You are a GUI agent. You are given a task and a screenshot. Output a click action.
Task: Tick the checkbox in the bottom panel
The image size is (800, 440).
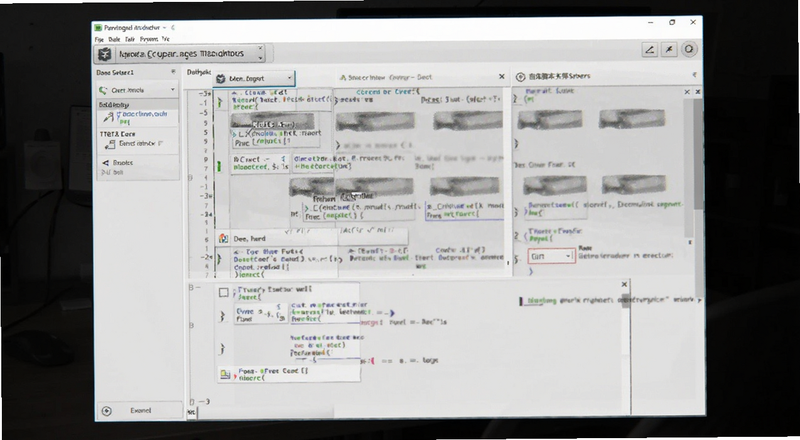coord(223,292)
